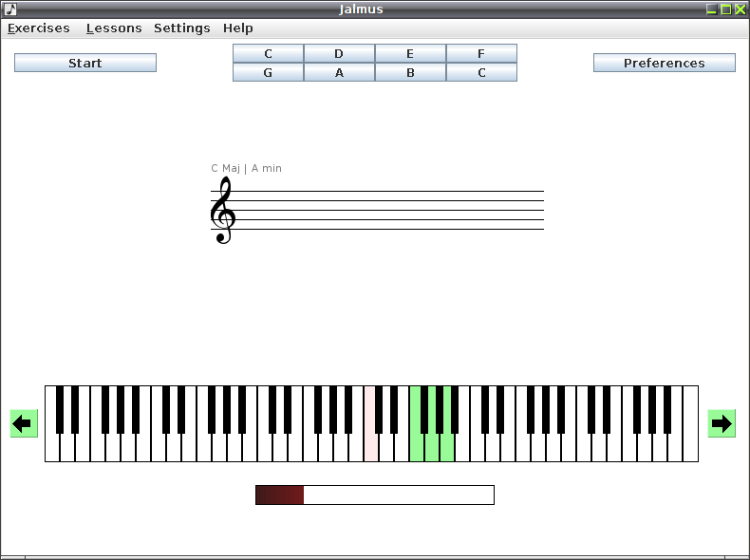Play the rightmost green-highlighted piano key
Screen dimensions: 750x560
pos(447,447)
